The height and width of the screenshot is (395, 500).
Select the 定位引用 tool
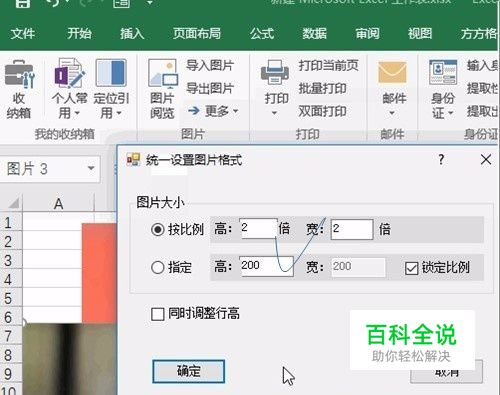[111, 73]
